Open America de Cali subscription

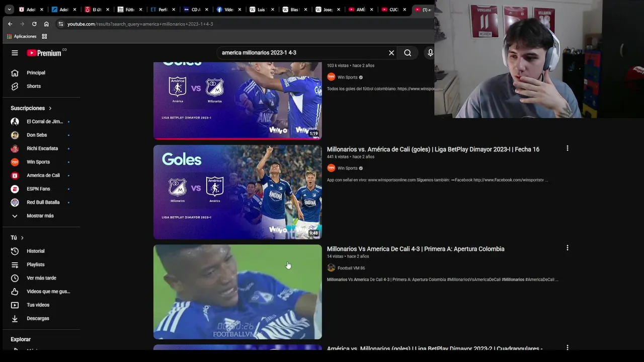pyautogui.click(x=42, y=175)
